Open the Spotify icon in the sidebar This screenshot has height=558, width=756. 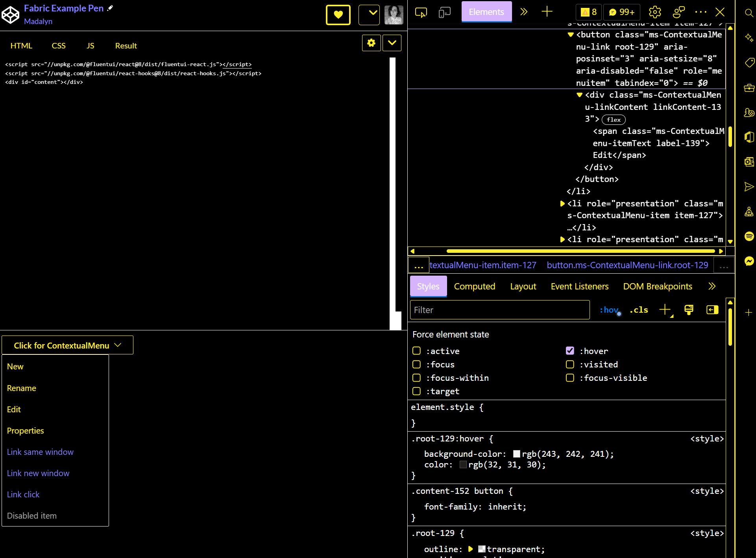pos(749,236)
